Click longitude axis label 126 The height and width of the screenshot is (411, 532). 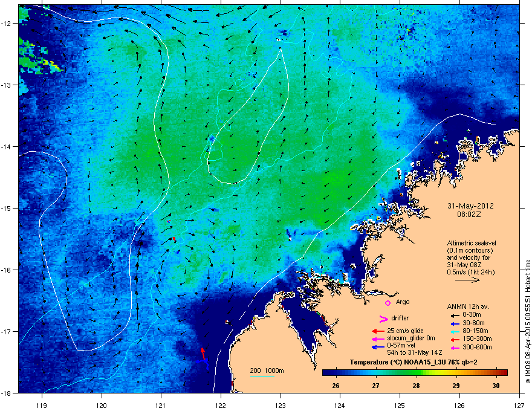click(459, 405)
